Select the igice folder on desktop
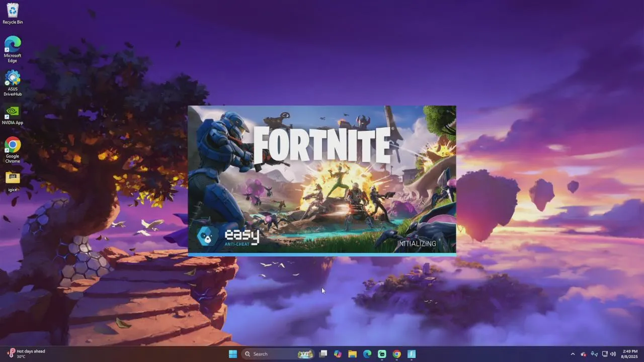Image resolution: width=644 pixels, height=362 pixels. [13, 182]
